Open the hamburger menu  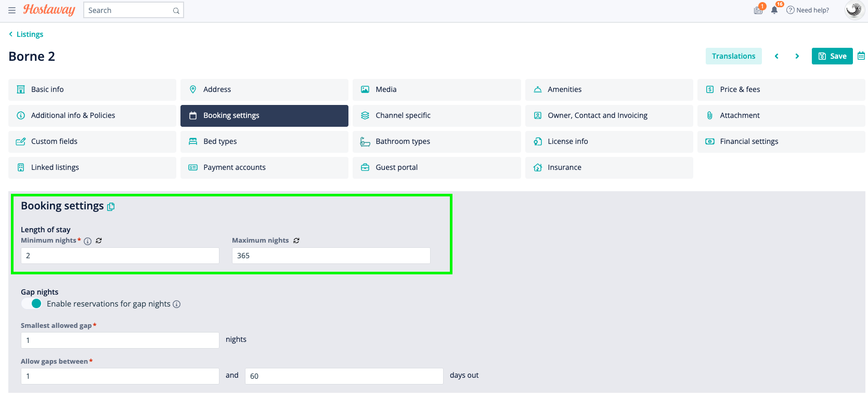[12, 10]
